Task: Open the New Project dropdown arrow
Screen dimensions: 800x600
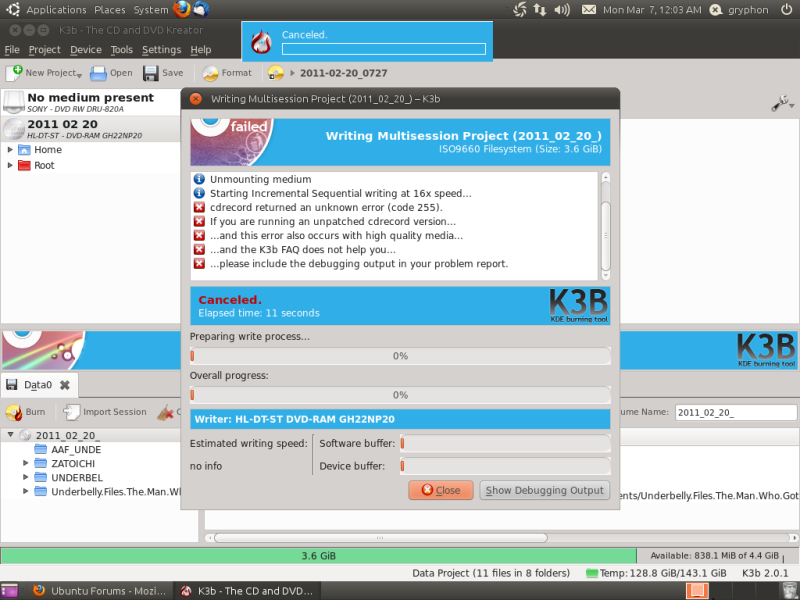Action: coord(79,76)
